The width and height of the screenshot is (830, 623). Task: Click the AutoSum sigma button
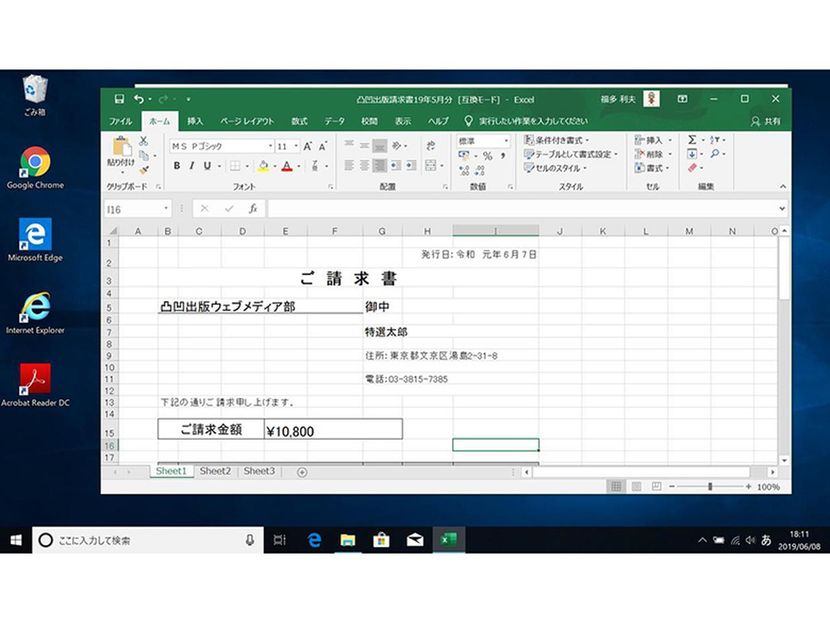pos(692,140)
